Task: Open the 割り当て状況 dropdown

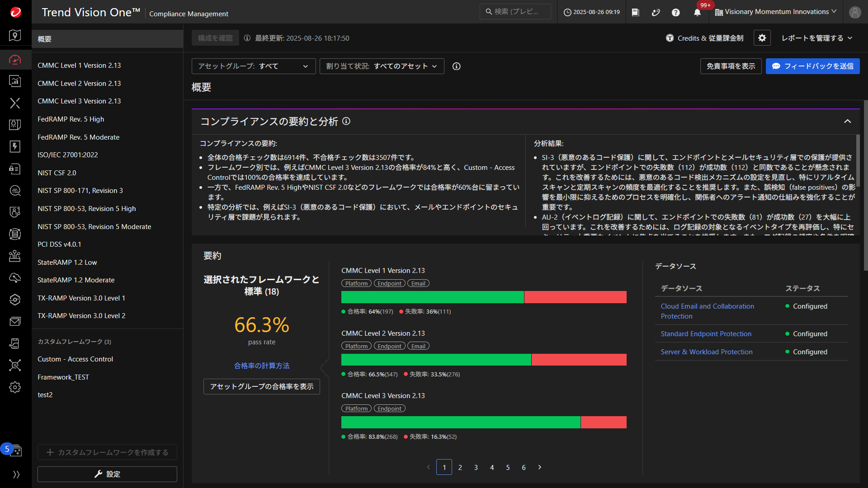Action: point(382,66)
